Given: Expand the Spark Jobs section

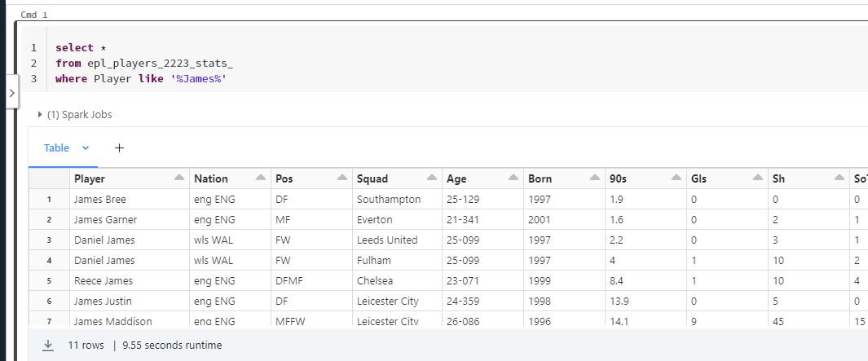Looking at the screenshot, I should (75, 115).
